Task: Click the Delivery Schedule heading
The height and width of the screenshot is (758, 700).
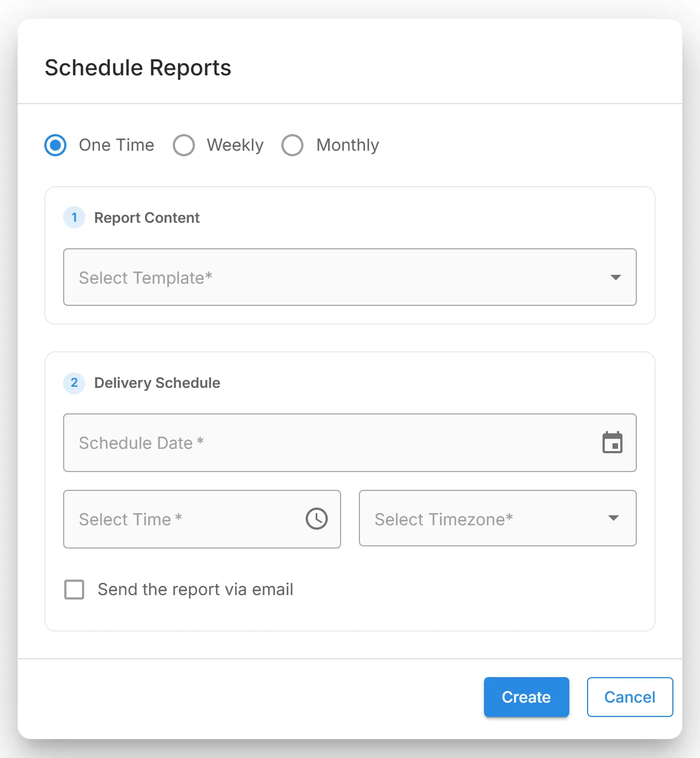Action: (x=157, y=383)
